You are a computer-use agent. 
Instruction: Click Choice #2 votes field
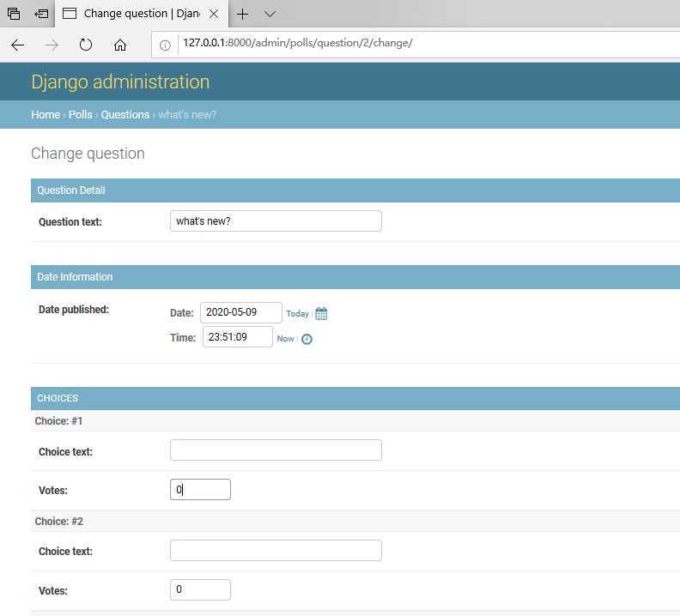200,589
